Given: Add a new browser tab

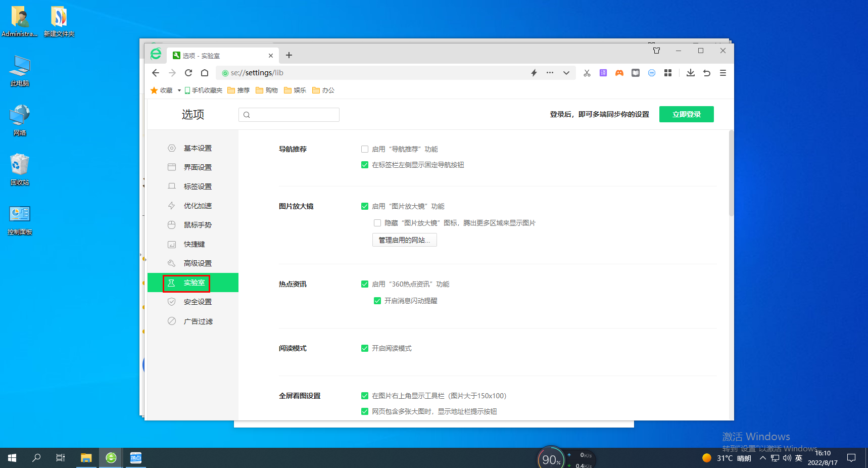Looking at the screenshot, I should [x=289, y=55].
